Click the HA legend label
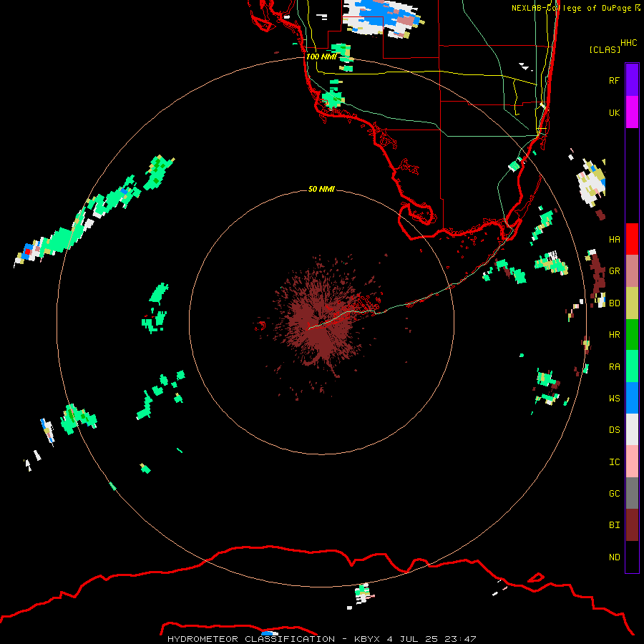Image resolution: width=644 pixels, height=644 pixels. point(615,239)
